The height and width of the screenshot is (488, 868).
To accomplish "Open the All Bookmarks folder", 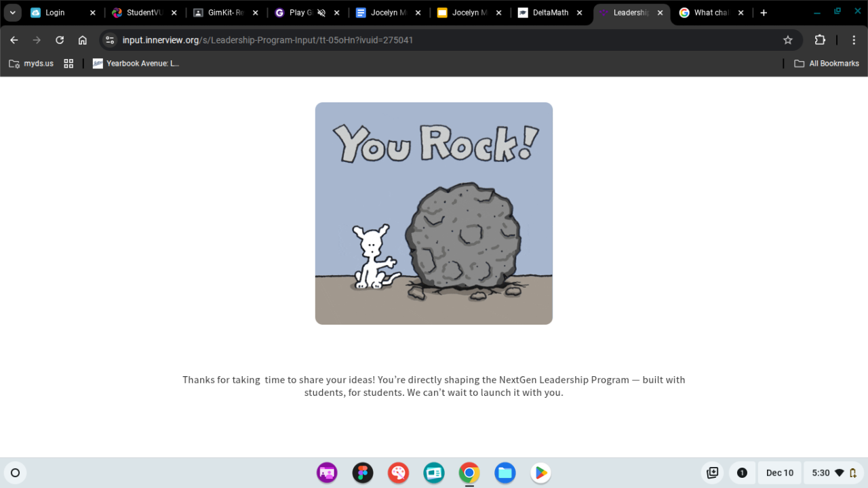I will click(x=827, y=64).
